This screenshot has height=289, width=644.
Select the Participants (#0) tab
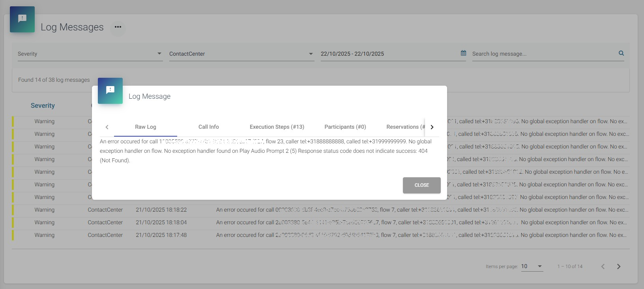[345, 127]
